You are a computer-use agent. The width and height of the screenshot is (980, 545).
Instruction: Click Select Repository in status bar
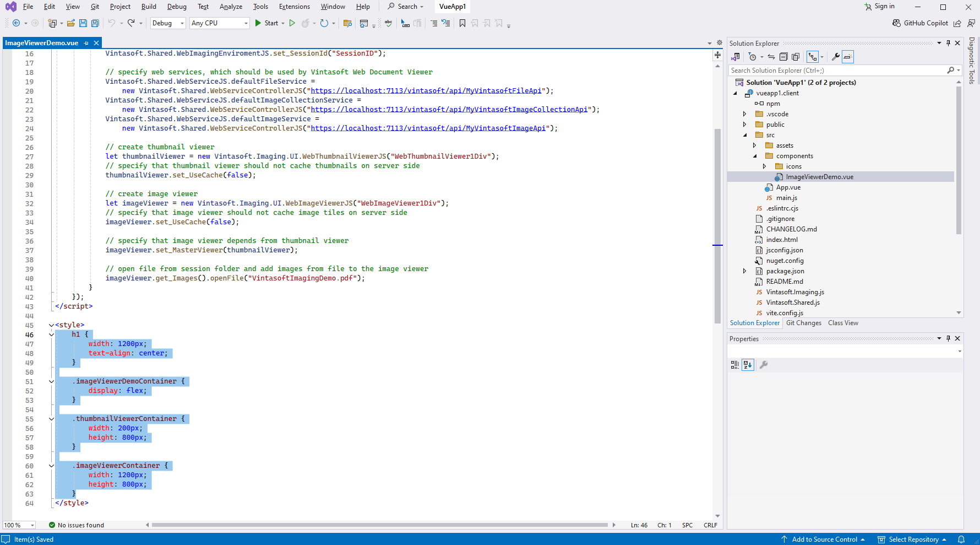[x=912, y=539]
